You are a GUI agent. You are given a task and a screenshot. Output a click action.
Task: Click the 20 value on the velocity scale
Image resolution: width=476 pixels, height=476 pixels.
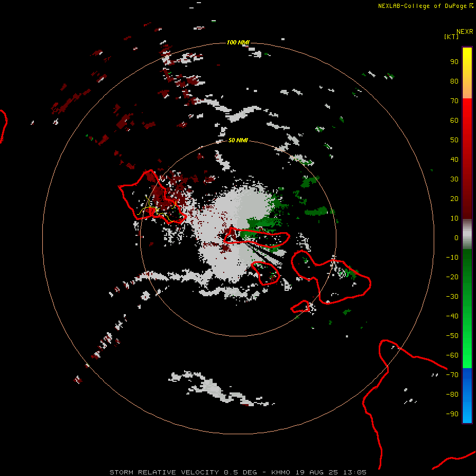454,199
